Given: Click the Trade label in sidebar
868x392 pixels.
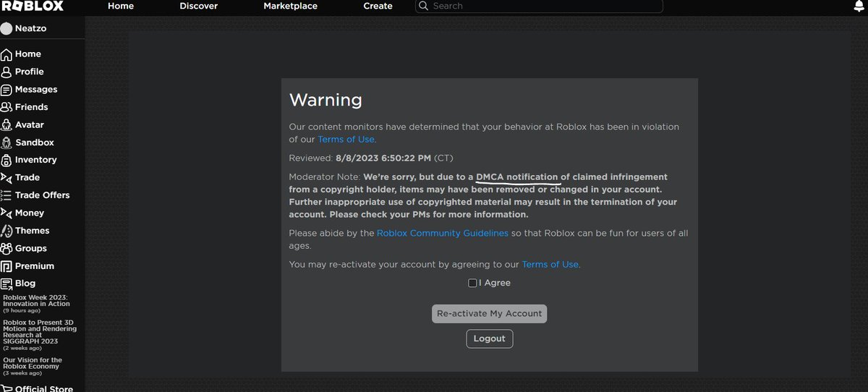Looking at the screenshot, I should (x=27, y=177).
